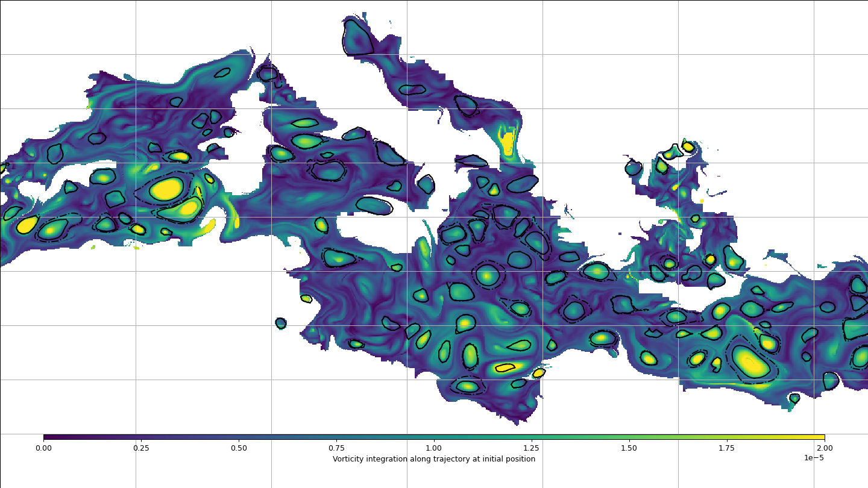This screenshot has height=488, width=868.
Task: Click the 1.50 colorbar tick label
Action: click(629, 448)
